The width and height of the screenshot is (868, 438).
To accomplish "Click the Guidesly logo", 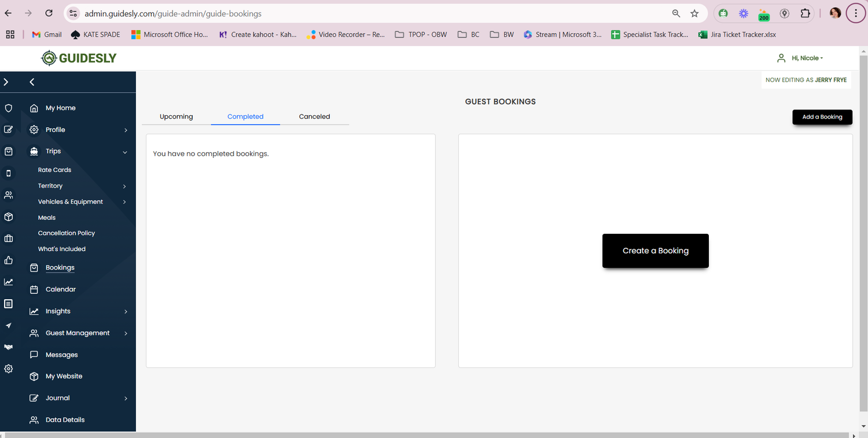I will [79, 58].
